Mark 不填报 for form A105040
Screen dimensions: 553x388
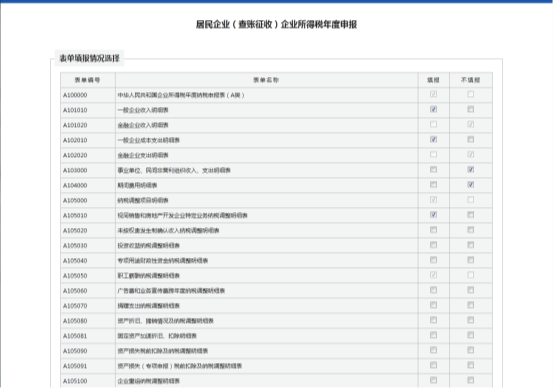tap(470, 260)
